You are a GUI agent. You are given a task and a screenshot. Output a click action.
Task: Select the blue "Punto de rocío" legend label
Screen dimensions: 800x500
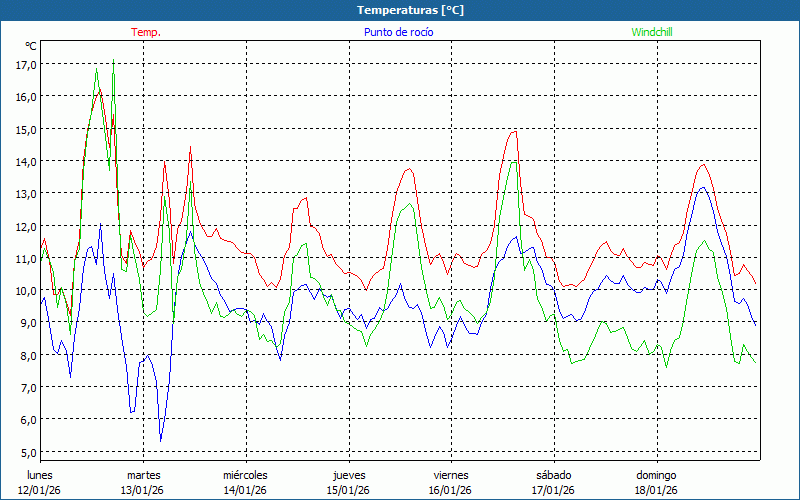[399, 32]
